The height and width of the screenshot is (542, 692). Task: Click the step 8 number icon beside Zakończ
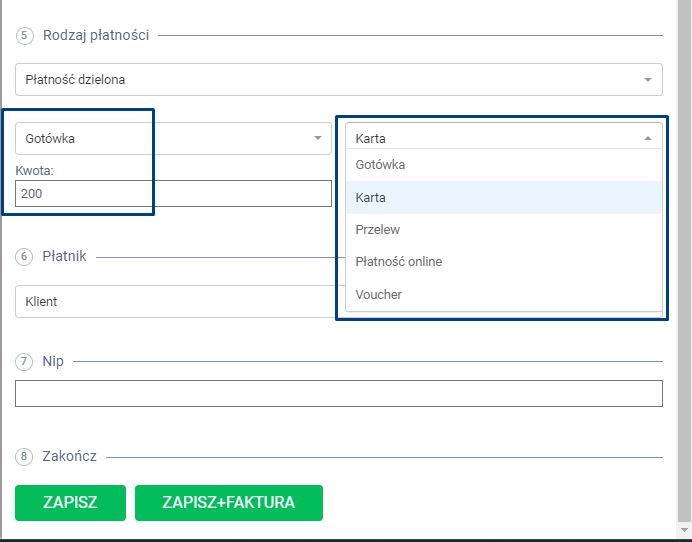tap(24, 456)
